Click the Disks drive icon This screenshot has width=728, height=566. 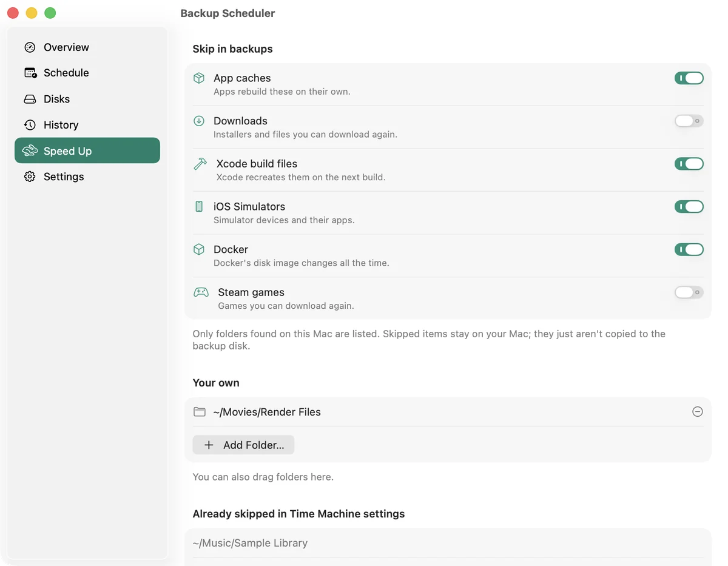tap(30, 99)
